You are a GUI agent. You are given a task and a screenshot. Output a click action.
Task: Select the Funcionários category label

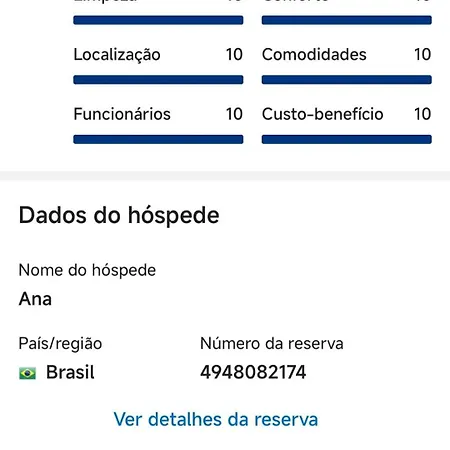pyautogui.click(x=122, y=114)
